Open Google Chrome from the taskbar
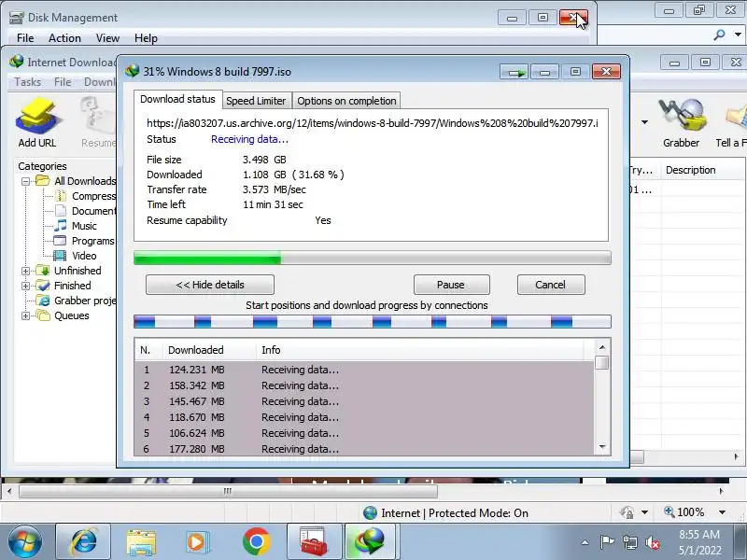 [x=256, y=542]
